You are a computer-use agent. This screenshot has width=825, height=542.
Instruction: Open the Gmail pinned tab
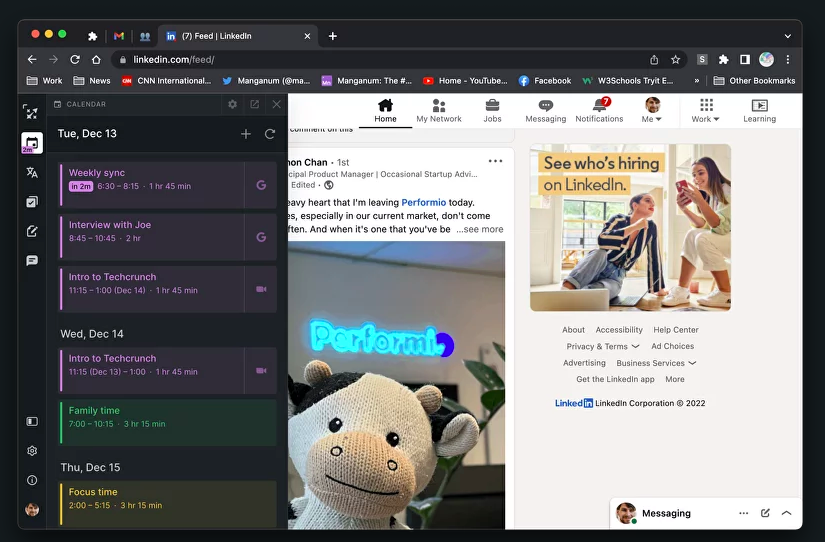pyautogui.click(x=119, y=36)
